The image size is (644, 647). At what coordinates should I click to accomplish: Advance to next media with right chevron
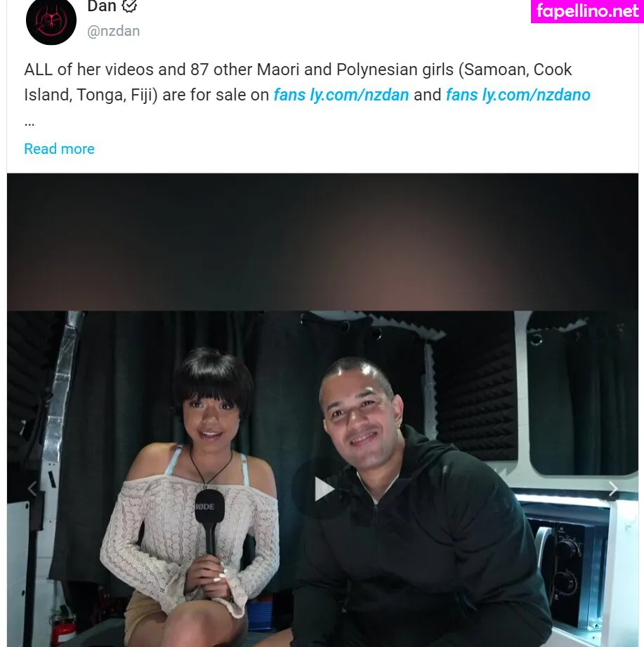point(614,488)
